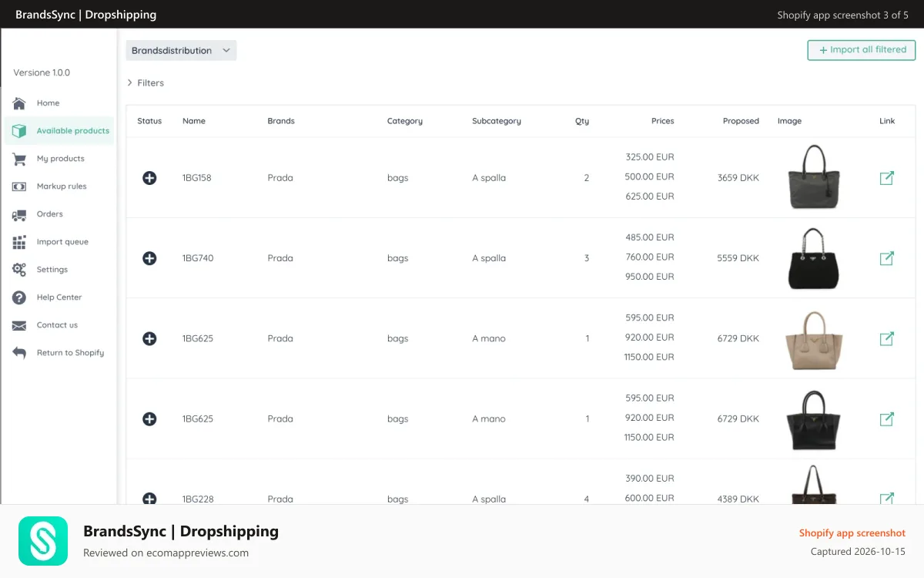Click the Name column header
This screenshot has height=578, width=924.
pos(194,121)
